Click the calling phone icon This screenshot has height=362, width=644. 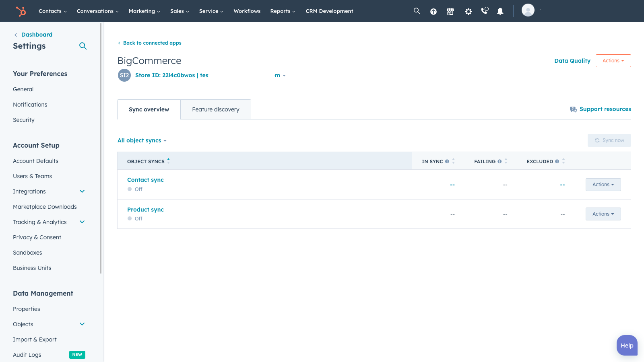485,11
